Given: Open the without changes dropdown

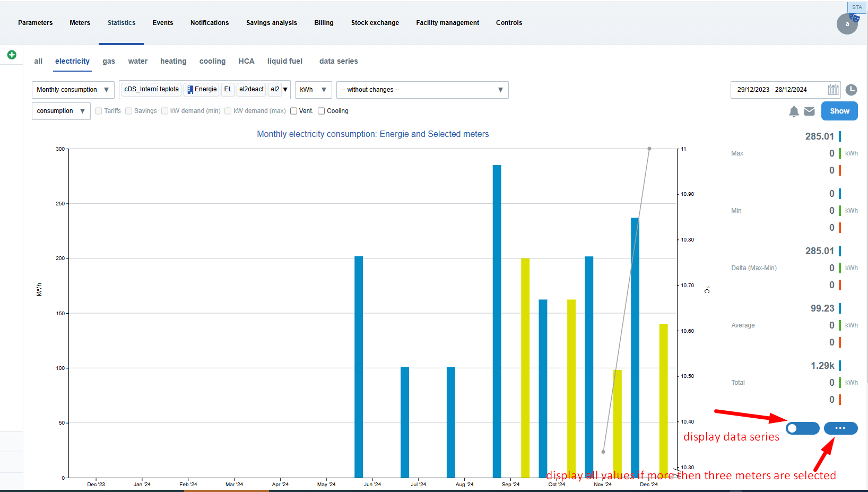Looking at the screenshot, I should (x=422, y=90).
